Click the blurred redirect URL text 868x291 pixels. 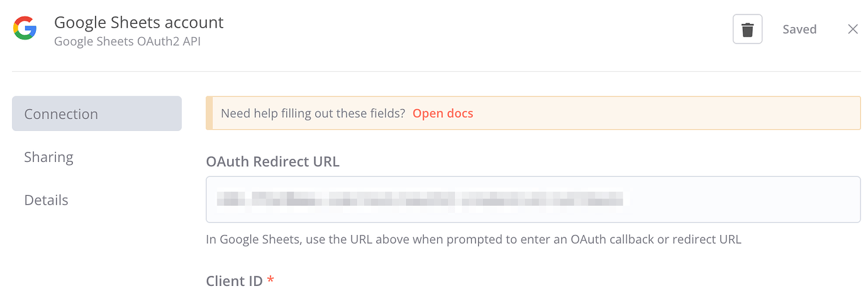click(x=420, y=200)
